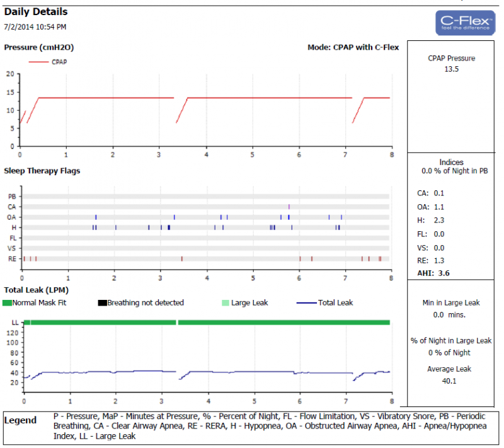Select the 7/2/2014 10:54 PM timestamp
This screenshot has width=504, height=448.
[35, 27]
